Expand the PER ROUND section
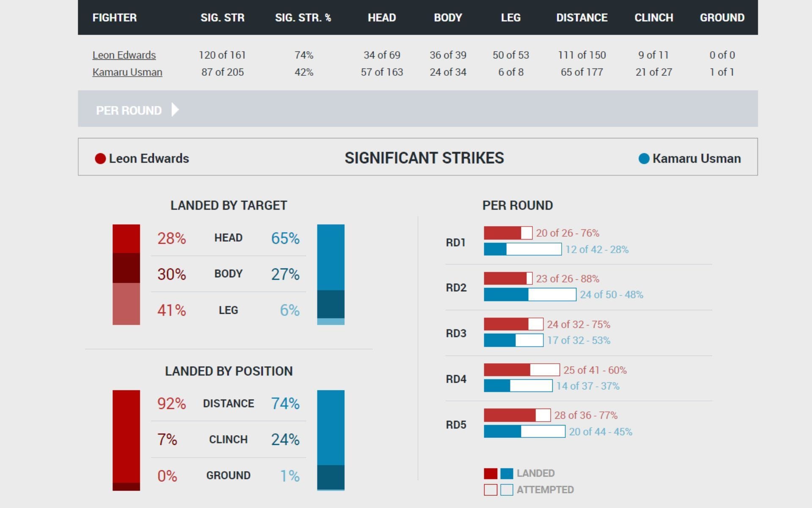Image resolution: width=812 pixels, height=508 pixels. tap(128, 110)
